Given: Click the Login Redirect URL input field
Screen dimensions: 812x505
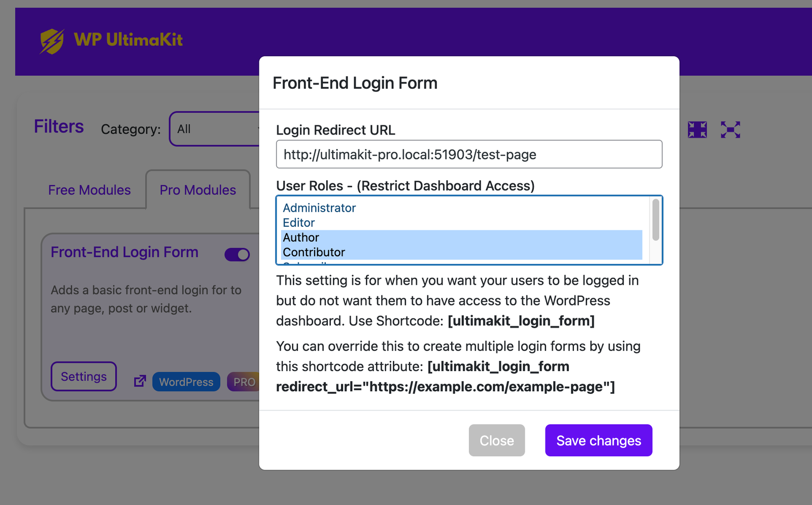Looking at the screenshot, I should pos(468,154).
